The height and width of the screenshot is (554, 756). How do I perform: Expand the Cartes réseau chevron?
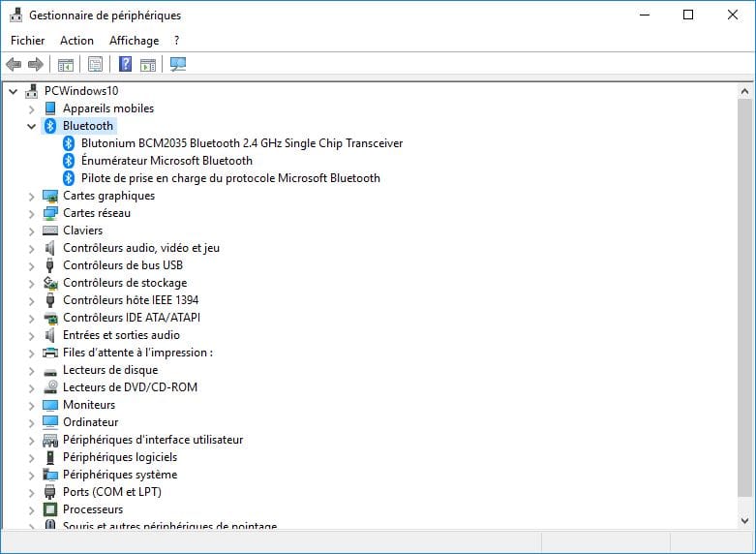(32, 214)
